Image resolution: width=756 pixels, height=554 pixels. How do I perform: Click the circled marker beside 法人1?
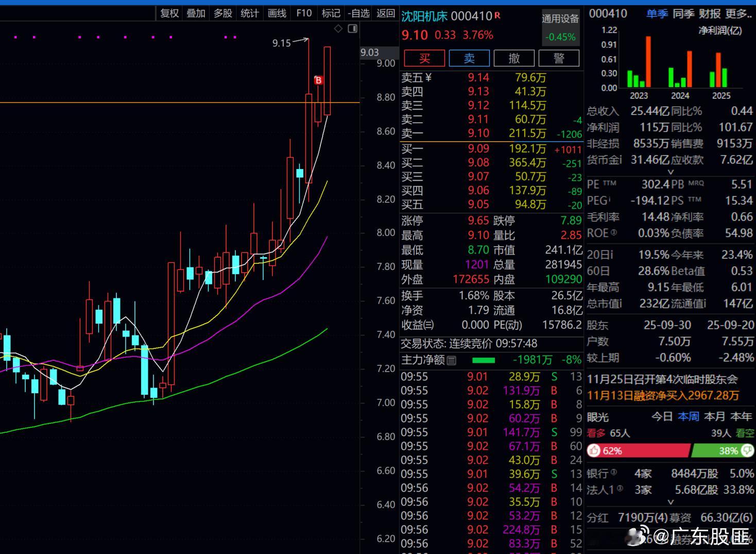620,488
